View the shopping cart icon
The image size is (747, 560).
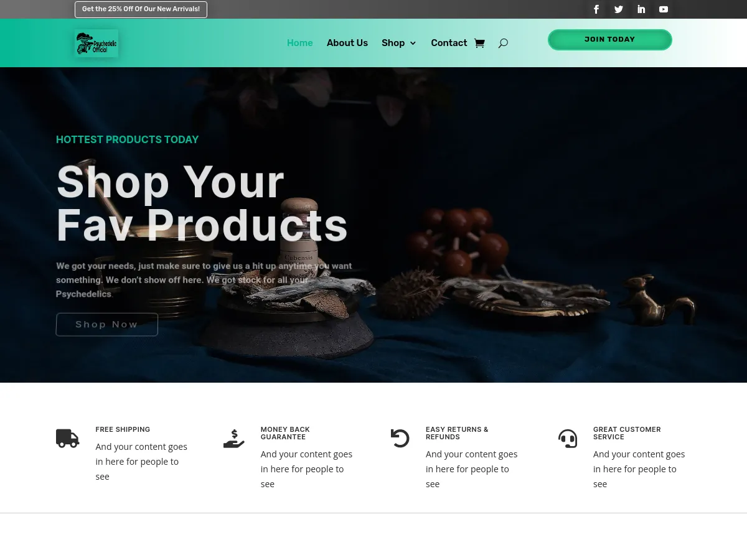pyautogui.click(x=479, y=43)
